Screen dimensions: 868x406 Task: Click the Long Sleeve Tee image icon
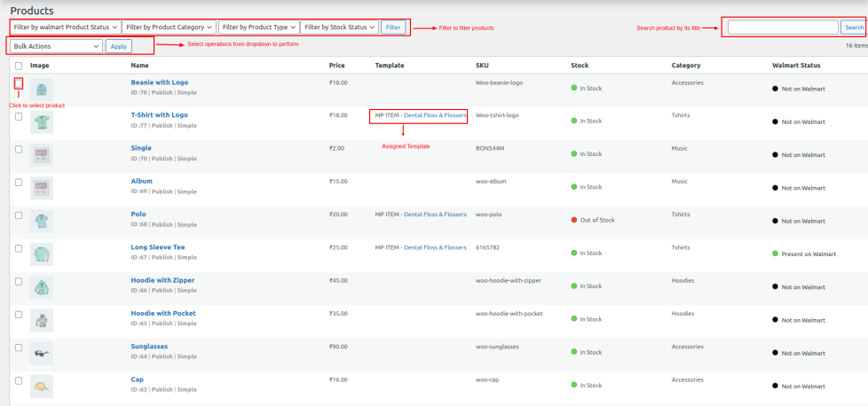42,254
